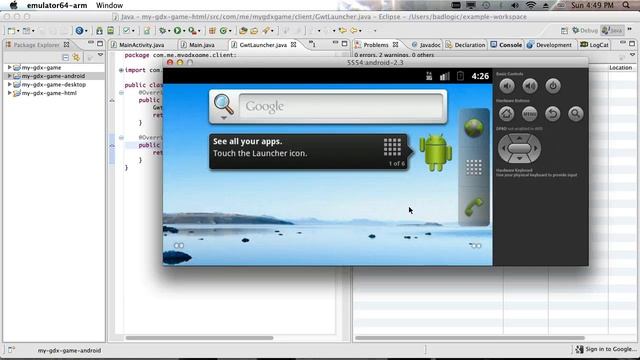Click the emulator volume up button
The height and width of the screenshot is (360, 640).
pyautogui.click(x=530, y=86)
